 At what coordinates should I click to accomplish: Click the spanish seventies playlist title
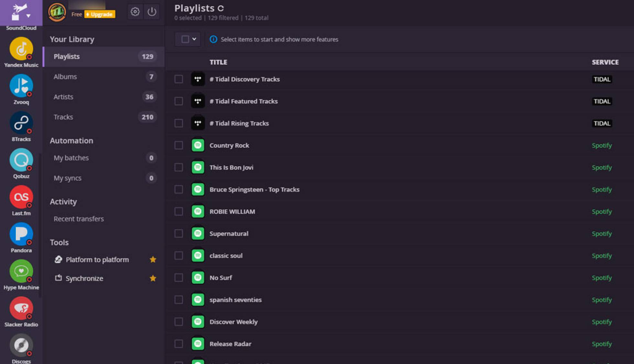coord(235,300)
